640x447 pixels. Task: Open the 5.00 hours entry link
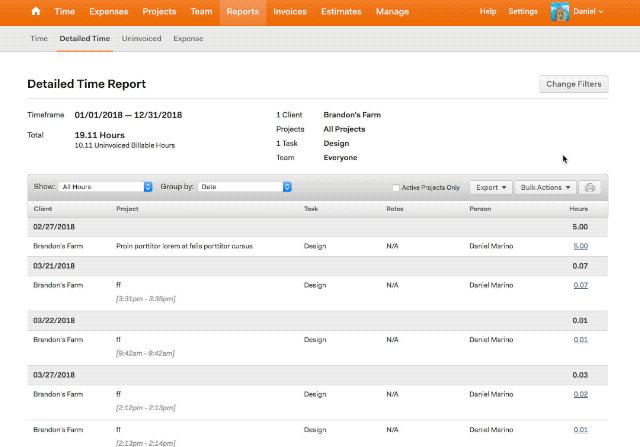click(x=580, y=244)
